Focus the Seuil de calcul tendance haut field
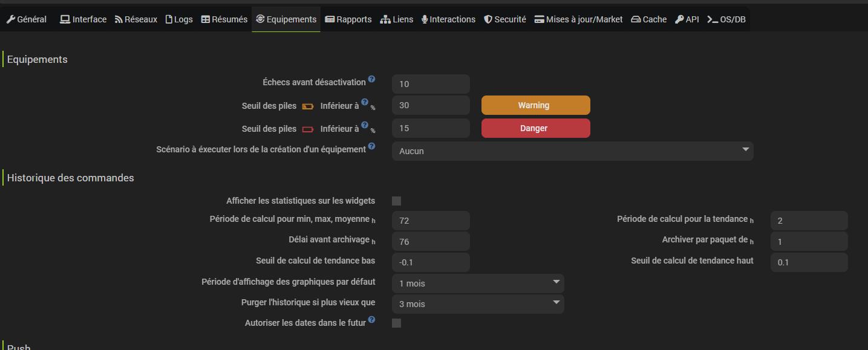Viewport: 868px width, 350px height. tap(809, 262)
